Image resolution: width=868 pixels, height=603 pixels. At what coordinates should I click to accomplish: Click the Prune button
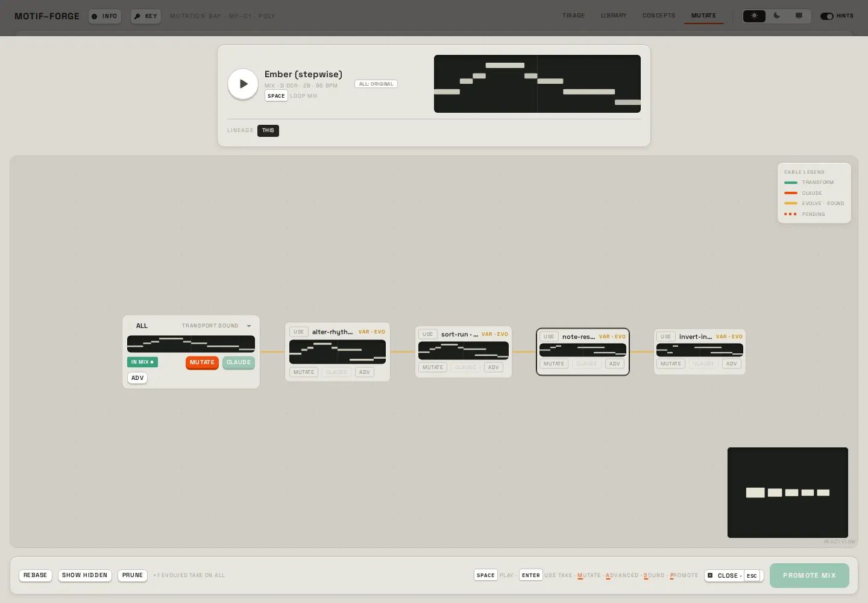point(133,575)
